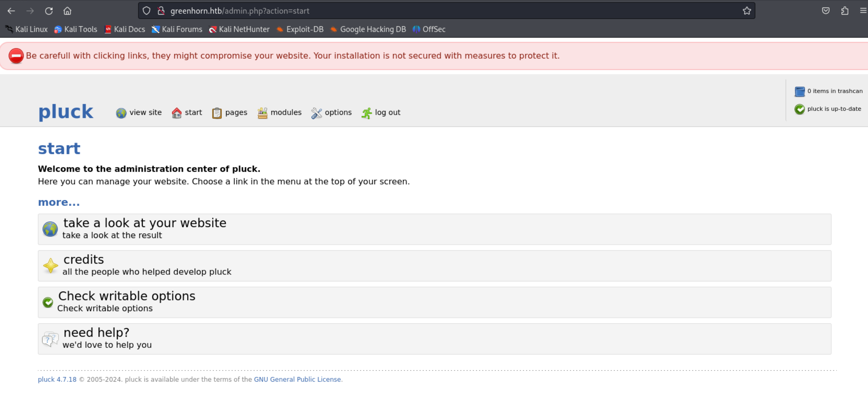Open take a look at your website
Viewport: 868px width, 393px height.
[144, 223]
